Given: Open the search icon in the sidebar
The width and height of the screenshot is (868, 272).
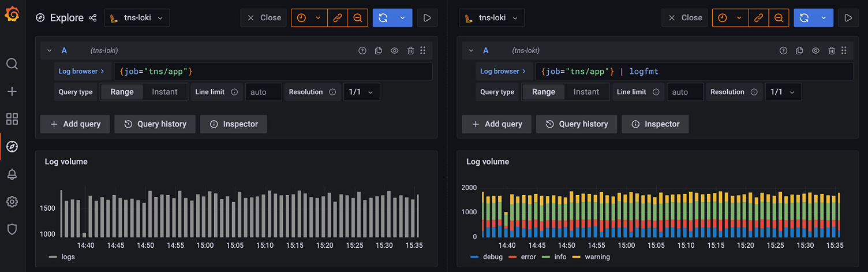Looking at the screenshot, I should pyautogui.click(x=12, y=64).
